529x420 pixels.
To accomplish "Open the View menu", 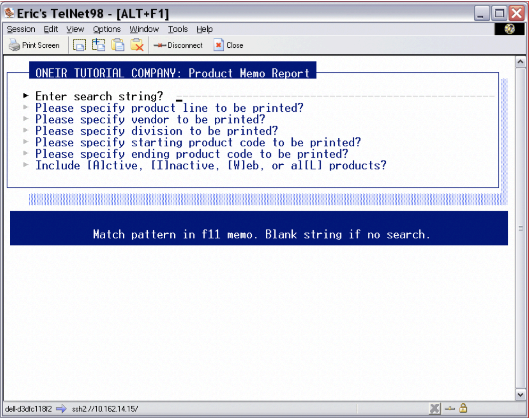I will 75,29.
